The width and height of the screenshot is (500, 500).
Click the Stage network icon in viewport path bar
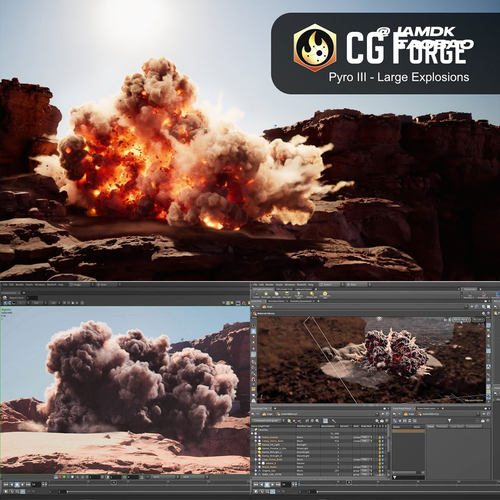[x=264, y=307]
